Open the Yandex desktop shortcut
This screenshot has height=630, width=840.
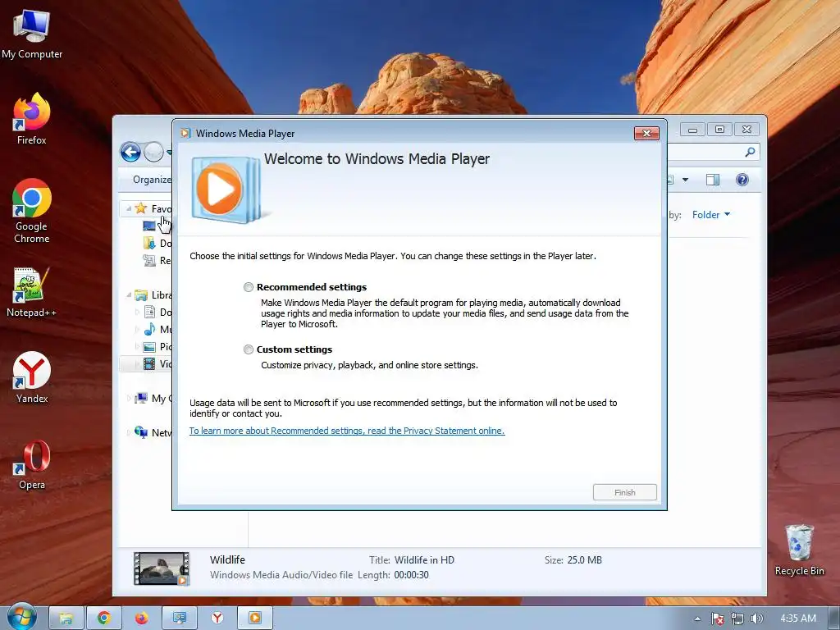tap(32, 377)
